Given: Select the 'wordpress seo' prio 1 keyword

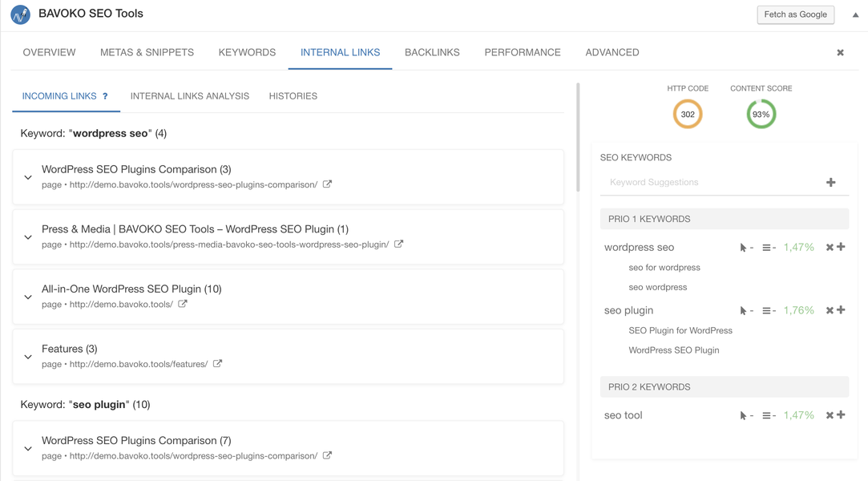Looking at the screenshot, I should [x=639, y=248].
